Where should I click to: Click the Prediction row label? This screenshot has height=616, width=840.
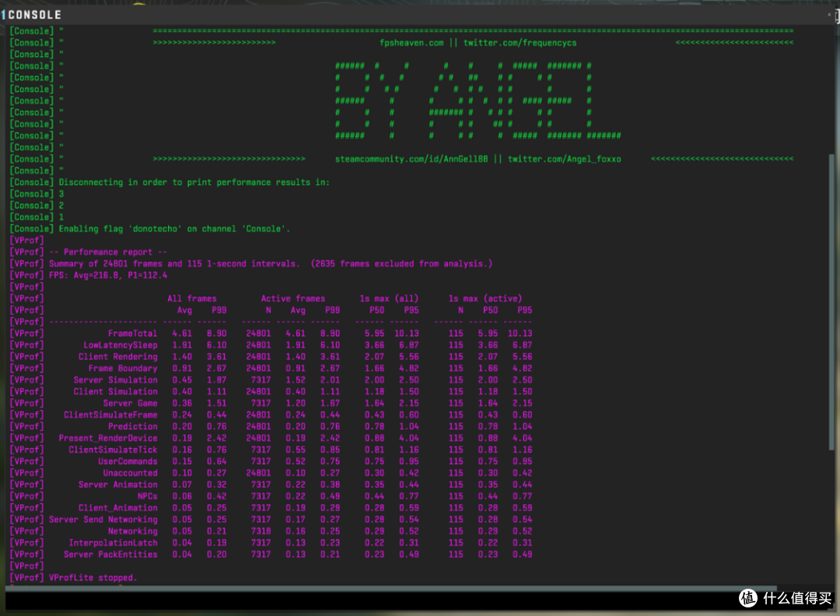coord(133,426)
